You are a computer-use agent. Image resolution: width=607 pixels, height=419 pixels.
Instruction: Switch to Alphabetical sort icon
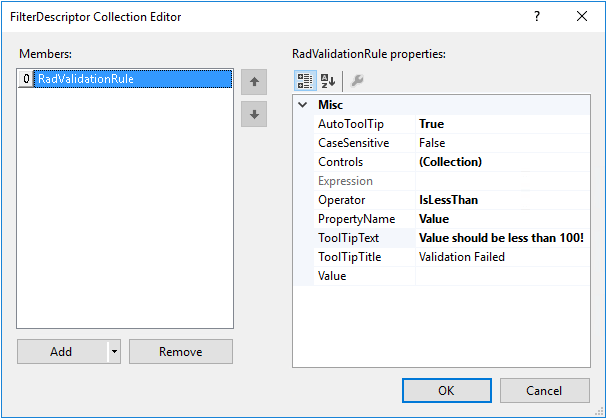point(328,81)
